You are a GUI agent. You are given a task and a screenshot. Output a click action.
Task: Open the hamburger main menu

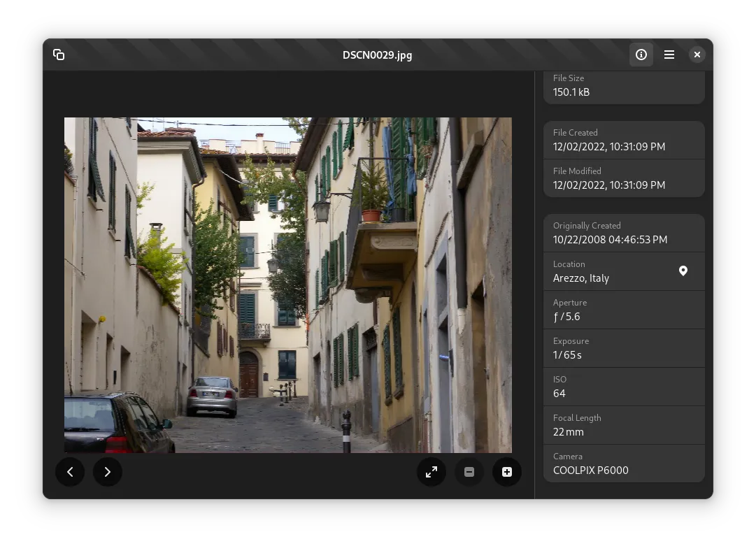click(x=669, y=55)
